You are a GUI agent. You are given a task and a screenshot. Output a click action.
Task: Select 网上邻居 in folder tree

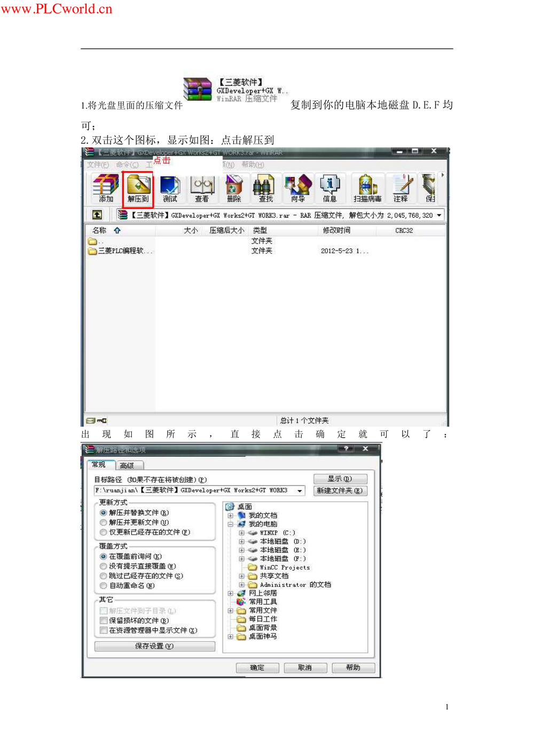coord(263,593)
